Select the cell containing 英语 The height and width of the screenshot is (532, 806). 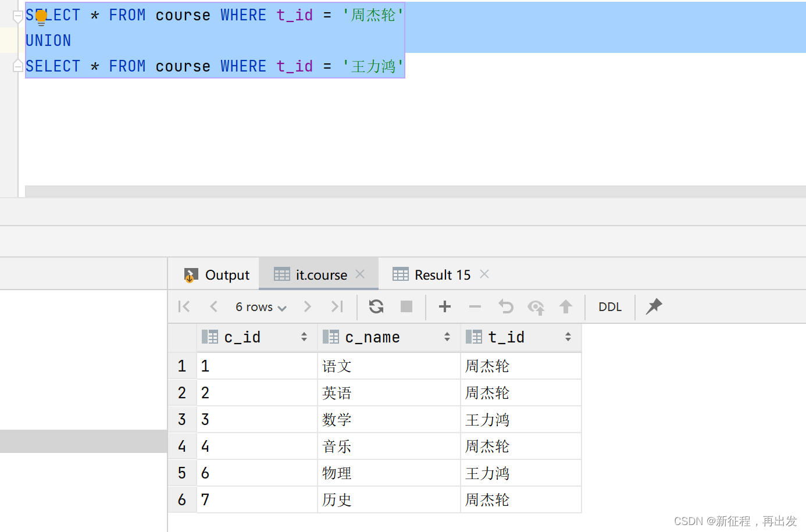[389, 393]
